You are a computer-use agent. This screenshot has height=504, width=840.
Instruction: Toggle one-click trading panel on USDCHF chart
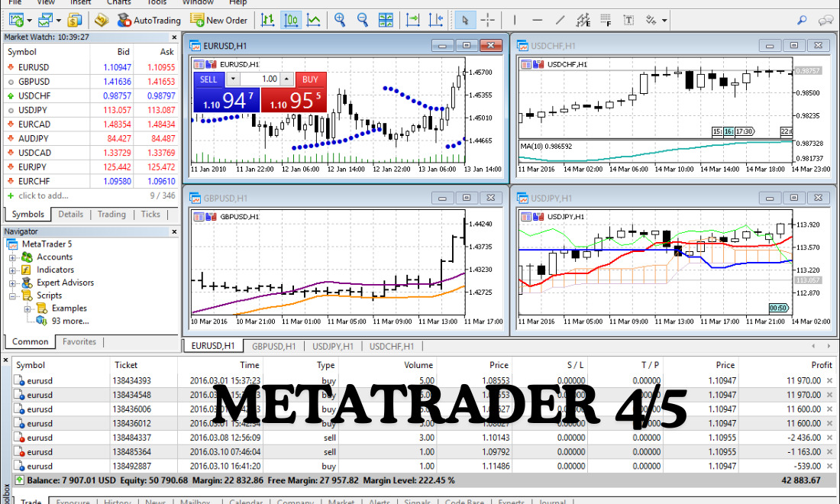(x=526, y=64)
